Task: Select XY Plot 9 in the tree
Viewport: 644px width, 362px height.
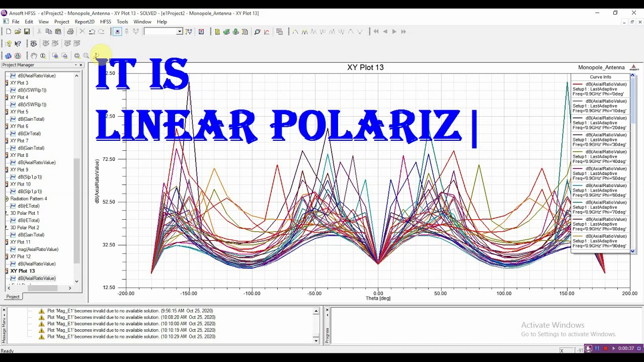Action: (x=20, y=170)
